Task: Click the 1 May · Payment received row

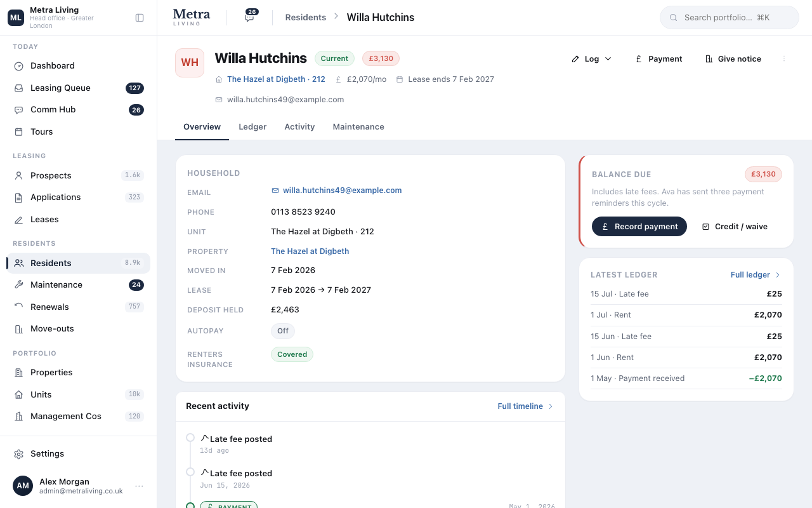Action: click(686, 378)
